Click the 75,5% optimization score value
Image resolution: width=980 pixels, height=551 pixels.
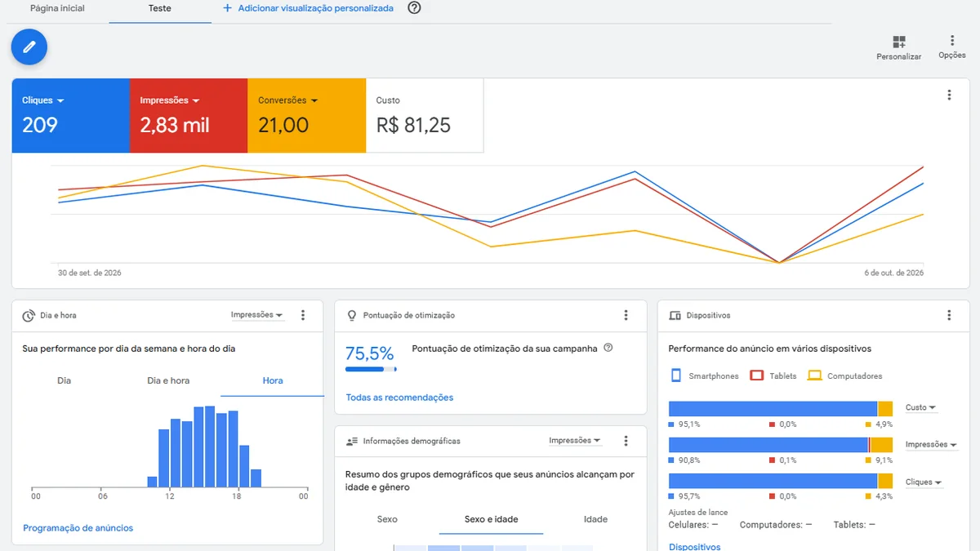[x=369, y=353]
